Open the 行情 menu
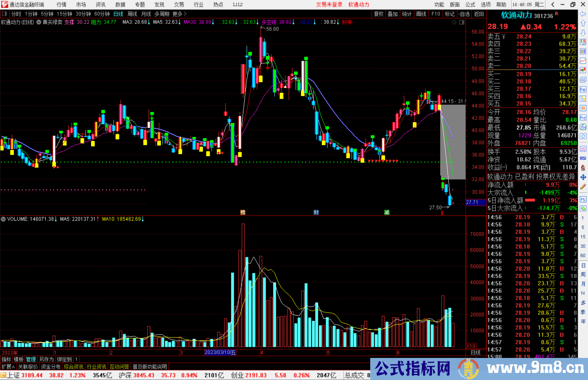Viewport: 588px width, 380px height. click(x=62, y=5)
